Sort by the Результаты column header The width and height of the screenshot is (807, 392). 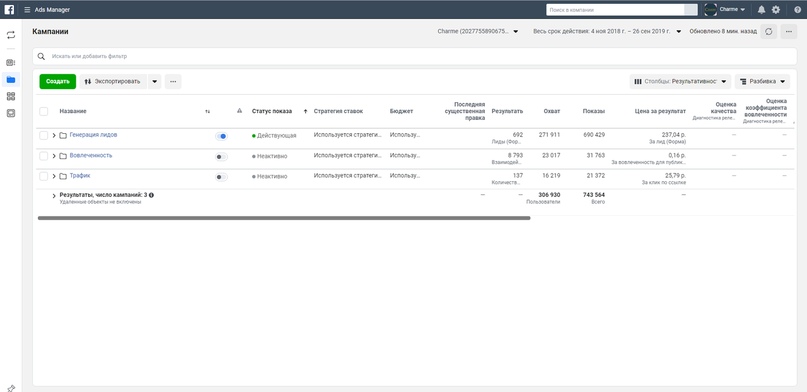[507, 111]
